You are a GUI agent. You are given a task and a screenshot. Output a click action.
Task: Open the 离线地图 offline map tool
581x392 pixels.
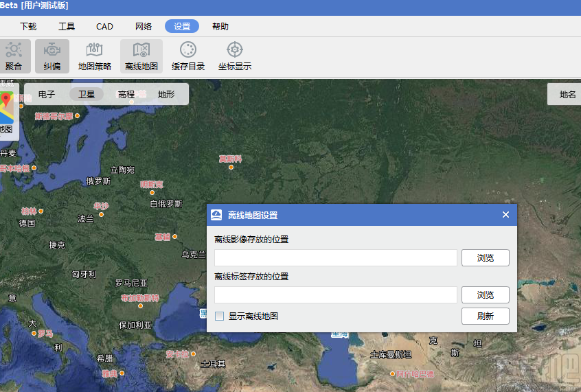(x=141, y=56)
